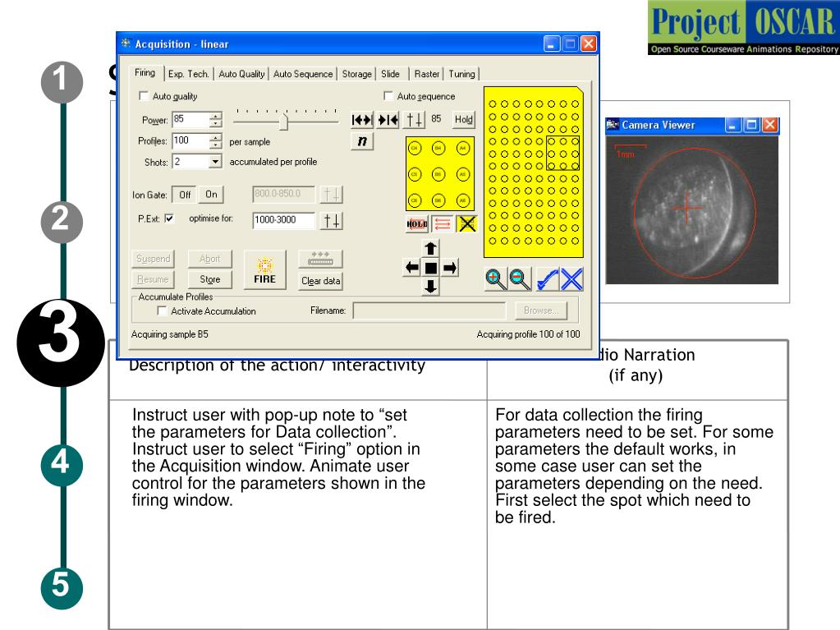Click the Abort button
Viewport: 840px width, 630px height.
pyautogui.click(x=210, y=259)
